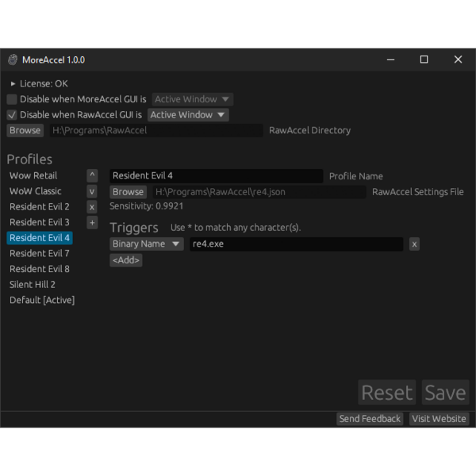The height and width of the screenshot is (476, 476).
Task: Browse for the RawAccel Directory
Action: click(x=25, y=131)
